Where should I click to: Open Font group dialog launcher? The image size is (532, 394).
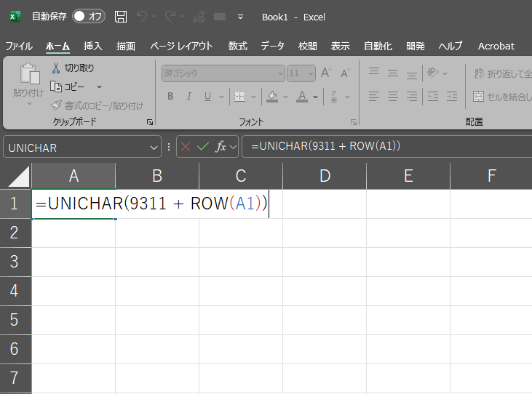(x=354, y=122)
